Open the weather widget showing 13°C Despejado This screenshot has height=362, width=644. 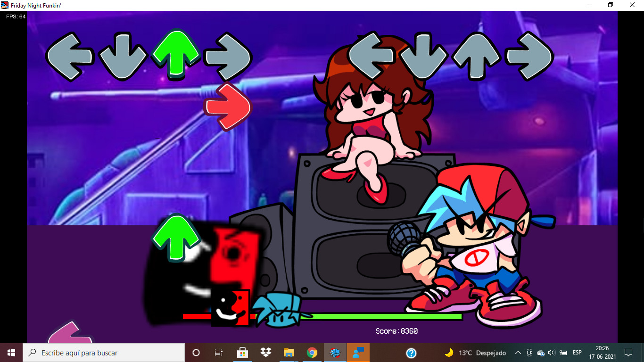475,353
